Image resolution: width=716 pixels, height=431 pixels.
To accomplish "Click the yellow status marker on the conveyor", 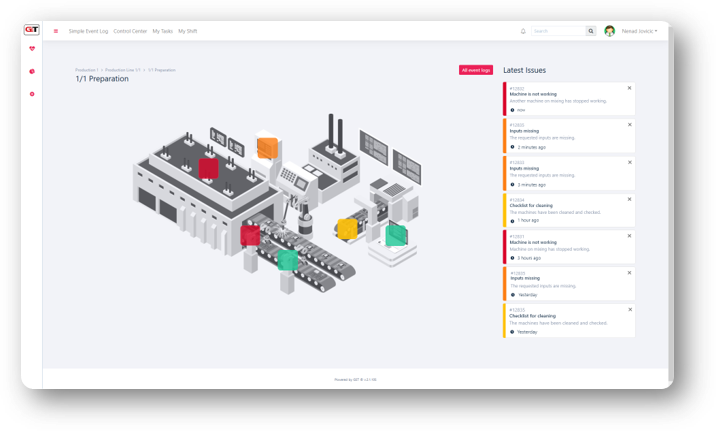I will click(x=347, y=229).
